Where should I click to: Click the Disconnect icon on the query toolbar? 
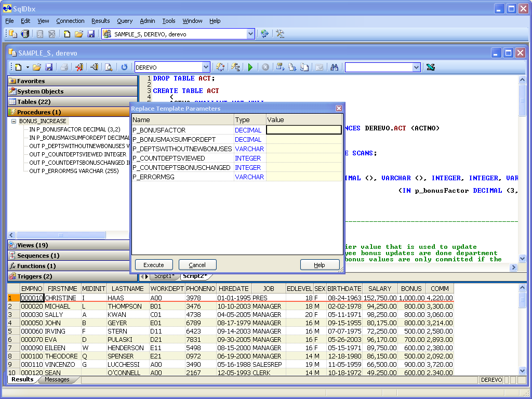(x=79, y=67)
